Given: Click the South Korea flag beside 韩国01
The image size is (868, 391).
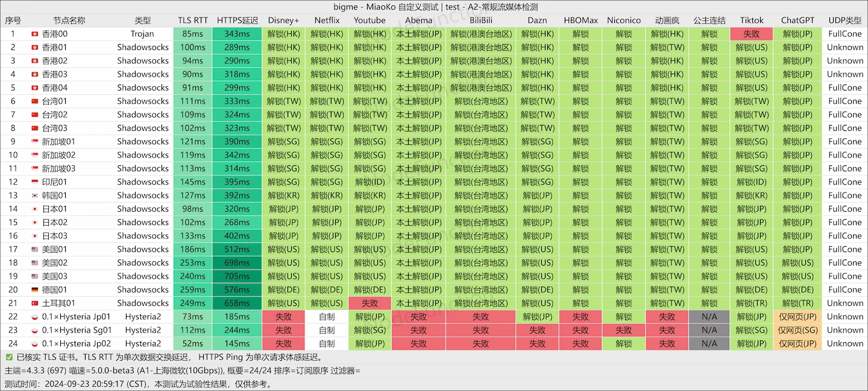Looking at the screenshot, I should pos(34,195).
